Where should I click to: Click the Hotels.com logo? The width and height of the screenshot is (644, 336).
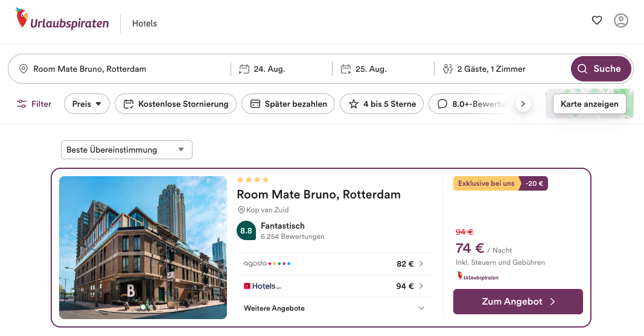[263, 286]
